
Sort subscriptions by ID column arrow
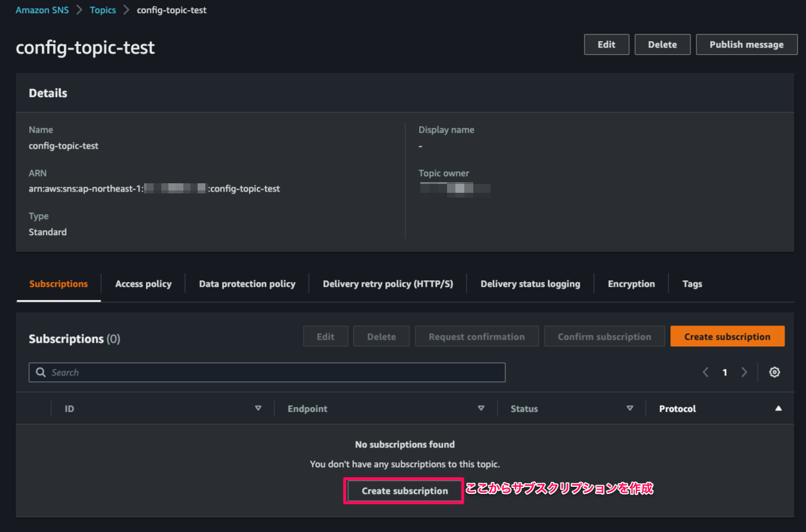pyautogui.click(x=258, y=408)
